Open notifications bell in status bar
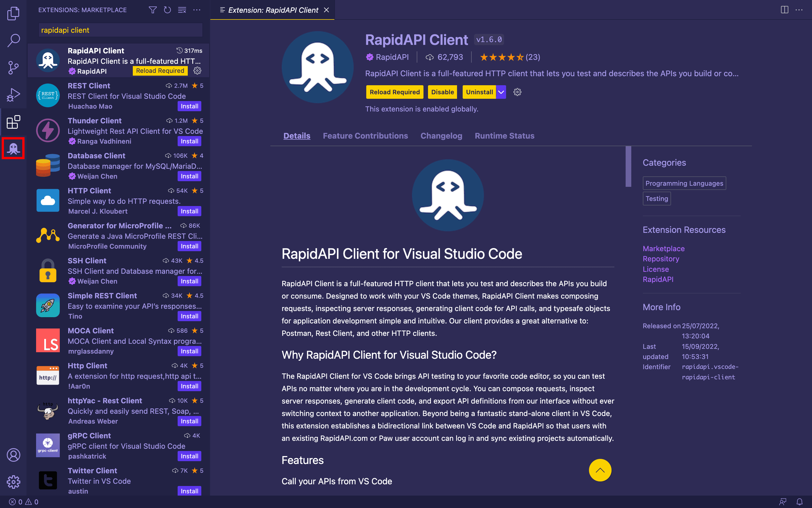The height and width of the screenshot is (508, 812). pyautogui.click(x=800, y=502)
